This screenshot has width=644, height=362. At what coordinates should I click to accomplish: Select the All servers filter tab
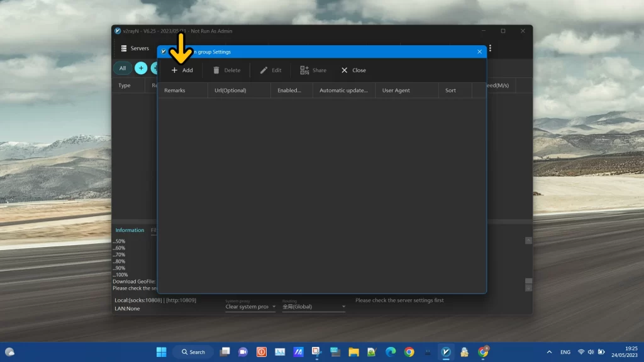click(122, 68)
